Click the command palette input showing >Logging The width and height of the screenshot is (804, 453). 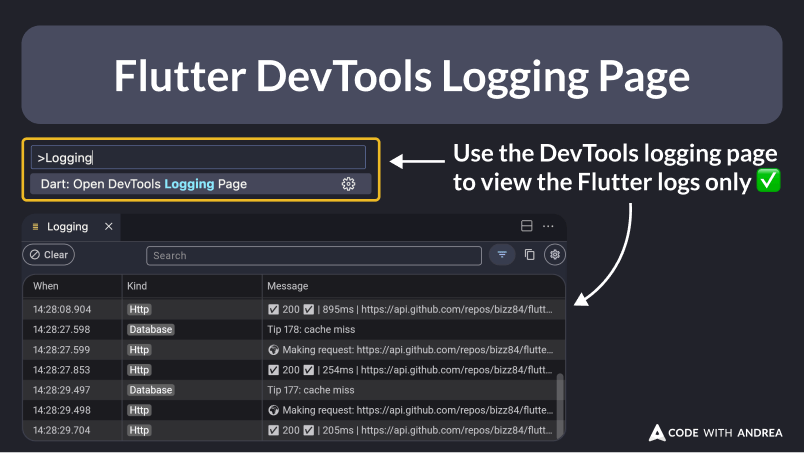198,157
